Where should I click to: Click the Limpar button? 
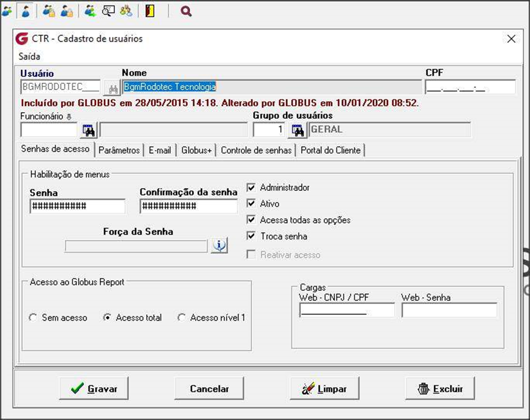325,389
